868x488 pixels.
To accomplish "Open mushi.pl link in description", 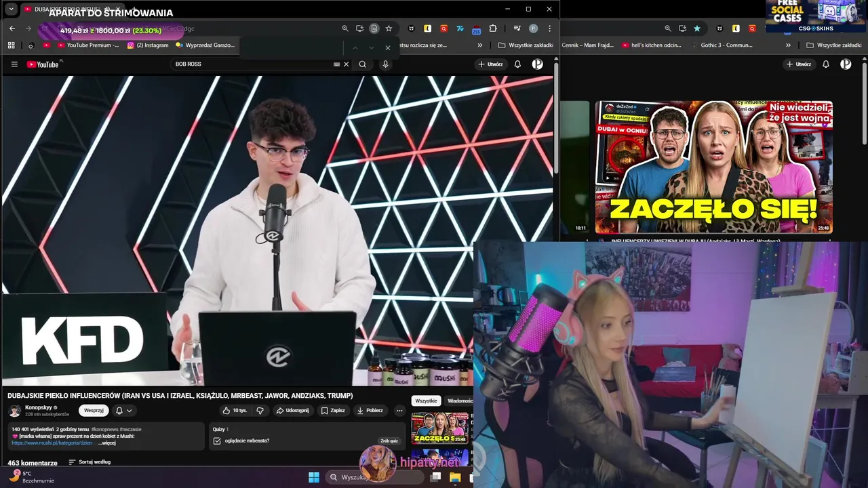I will coord(52,443).
